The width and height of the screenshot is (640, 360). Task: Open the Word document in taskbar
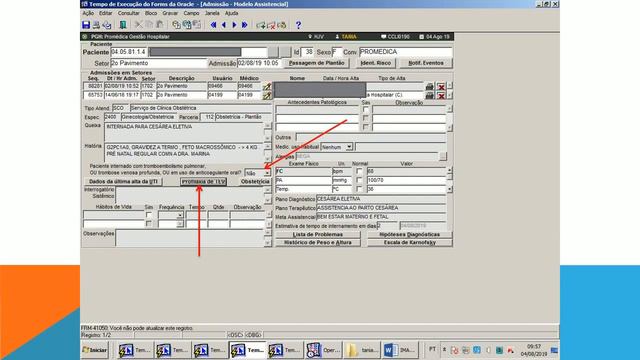[400, 350]
